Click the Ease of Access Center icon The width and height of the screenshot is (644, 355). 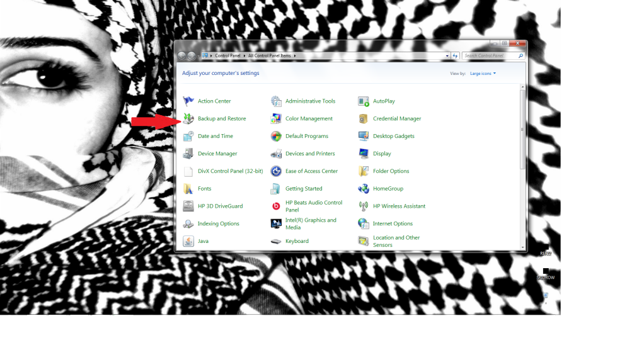276,171
